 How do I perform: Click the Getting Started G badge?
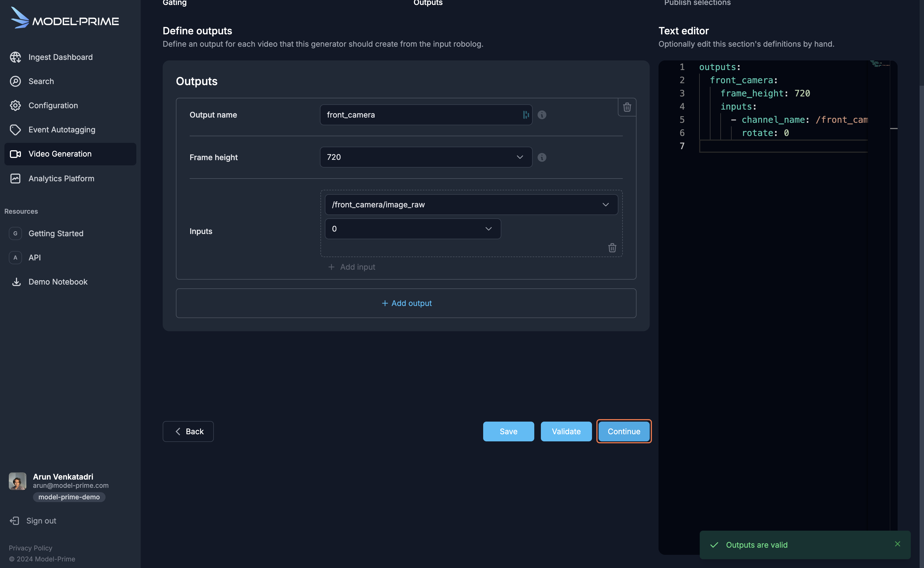pos(15,233)
